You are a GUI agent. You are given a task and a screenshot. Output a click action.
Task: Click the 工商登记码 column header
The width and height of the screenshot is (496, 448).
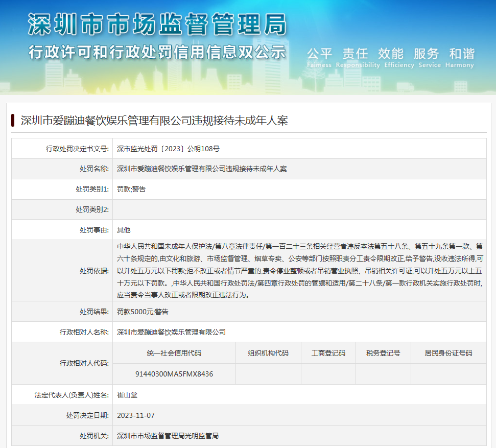coord(328,353)
